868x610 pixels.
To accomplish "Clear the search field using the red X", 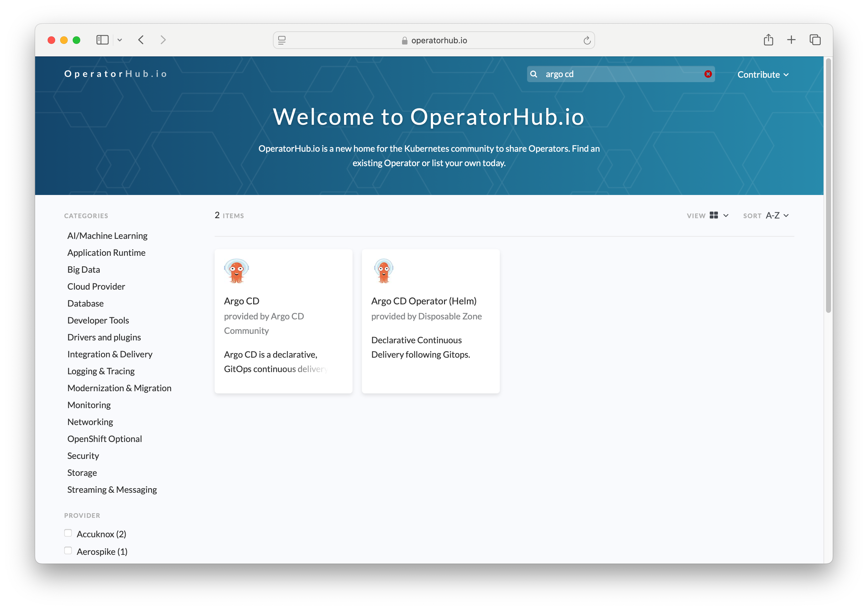I will tap(708, 74).
